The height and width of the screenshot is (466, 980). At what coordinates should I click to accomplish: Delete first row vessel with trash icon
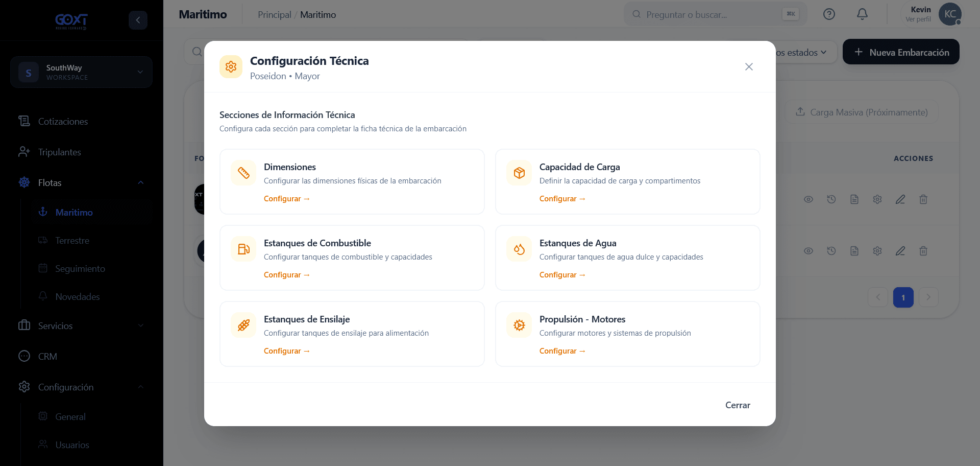[x=923, y=199]
